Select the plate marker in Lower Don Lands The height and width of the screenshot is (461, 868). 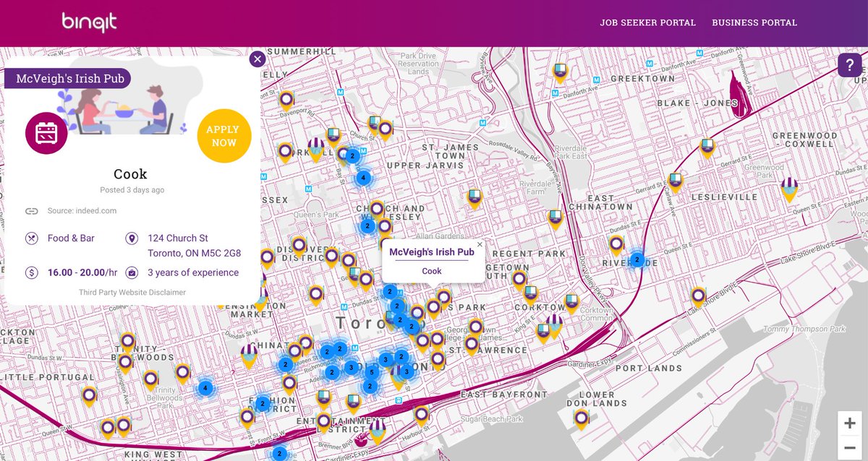click(582, 418)
